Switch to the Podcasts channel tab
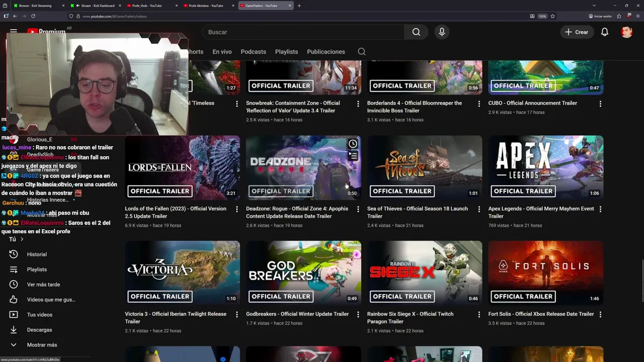644x362 pixels. coord(253,52)
